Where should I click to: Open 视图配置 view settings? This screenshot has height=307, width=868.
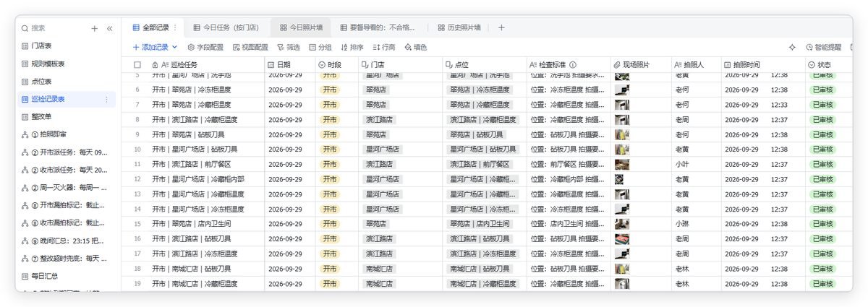(x=250, y=47)
